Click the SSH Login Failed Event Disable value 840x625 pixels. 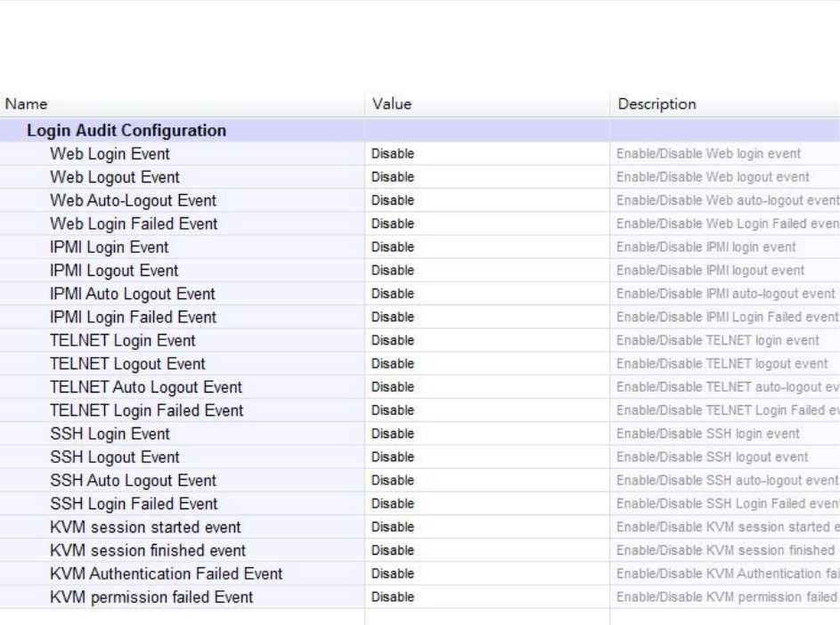[393, 504]
